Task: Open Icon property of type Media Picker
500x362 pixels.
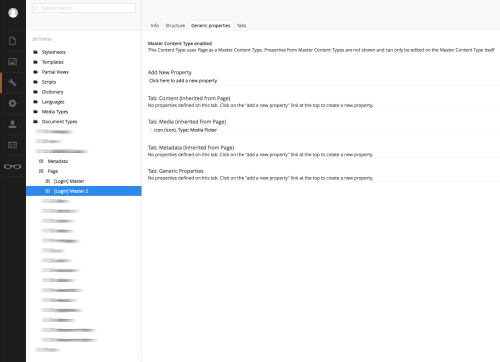Action: point(185,130)
